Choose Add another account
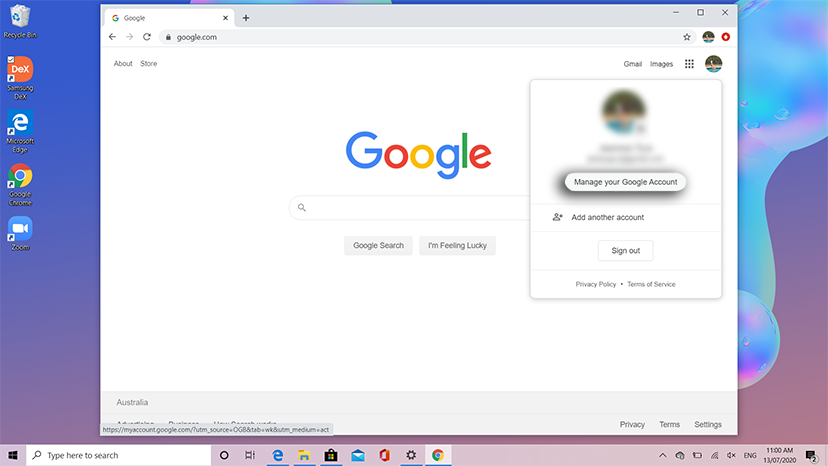This screenshot has height=466, width=828. pos(607,217)
